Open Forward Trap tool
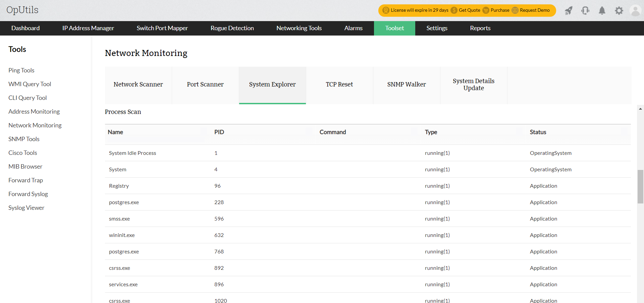This screenshot has width=644, height=303. point(25,180)
